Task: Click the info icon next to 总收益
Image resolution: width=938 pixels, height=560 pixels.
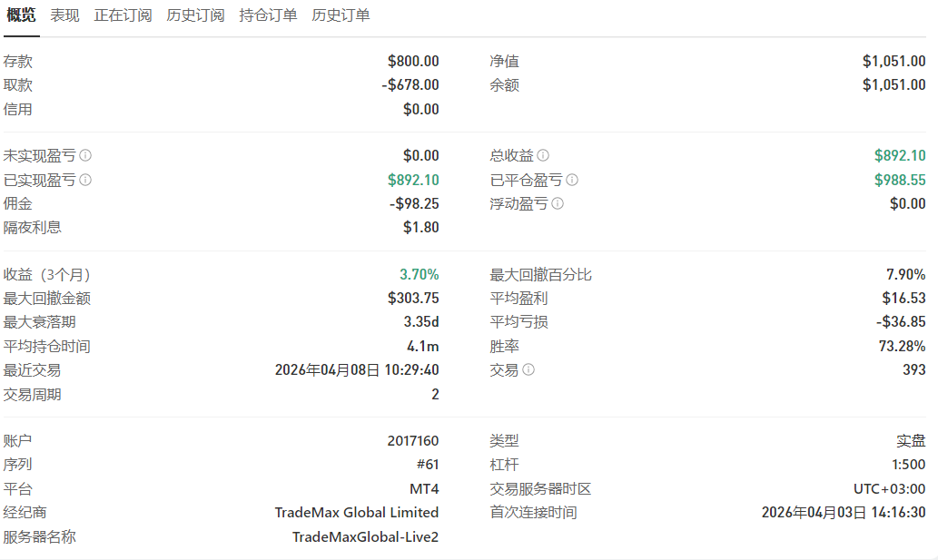Action: pos(543,156)
